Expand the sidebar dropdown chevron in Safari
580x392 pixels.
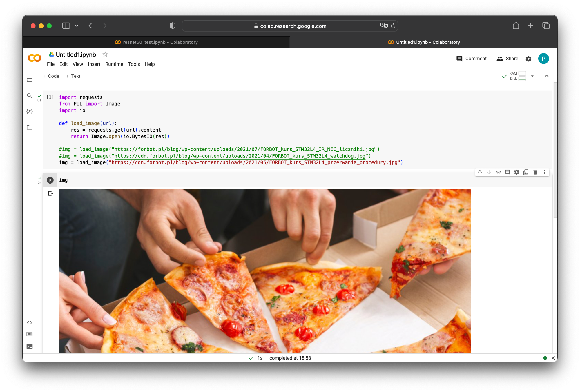(77, 26)
